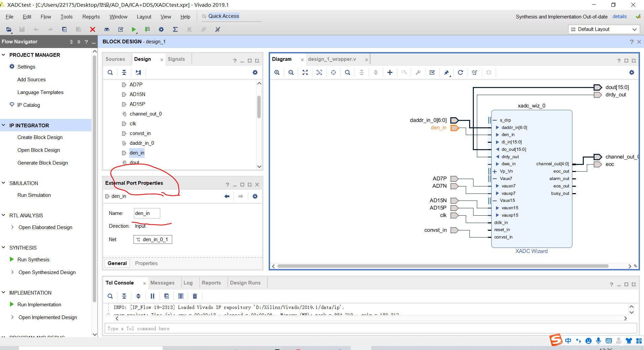Open settings gear in main toolbar
This screenshot has width=644, height=350.
coord(161,30)
